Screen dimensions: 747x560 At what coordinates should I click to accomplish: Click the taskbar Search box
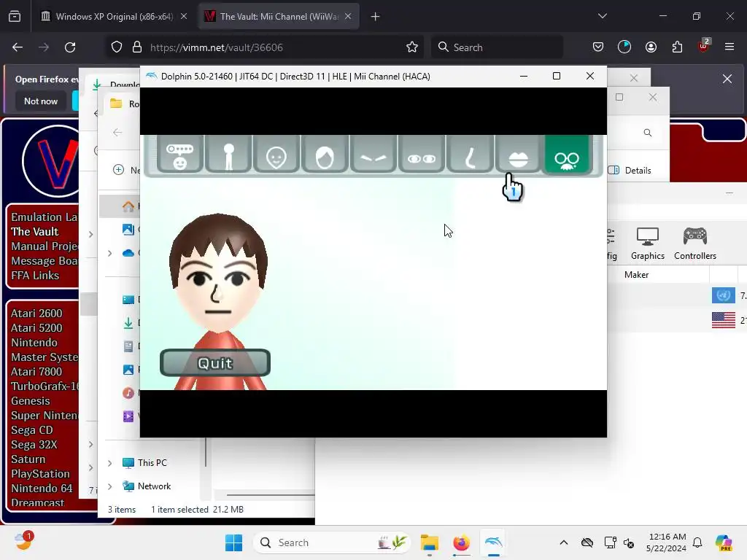click(x=332, y=542)
